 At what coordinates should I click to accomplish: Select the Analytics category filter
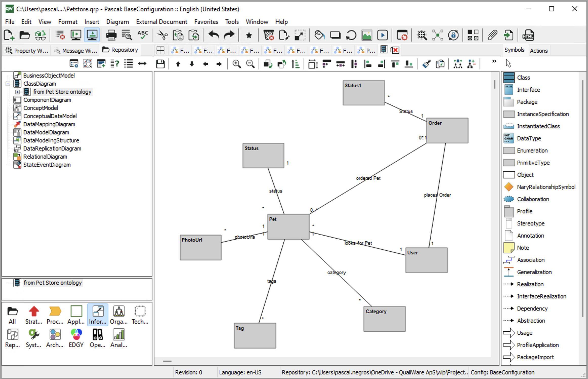[119, 338]
